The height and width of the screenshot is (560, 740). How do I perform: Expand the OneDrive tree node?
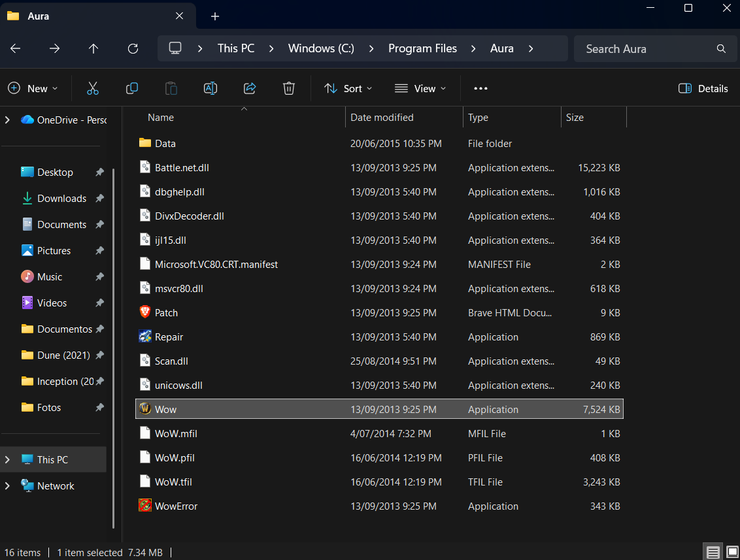(x=8, y=120)
